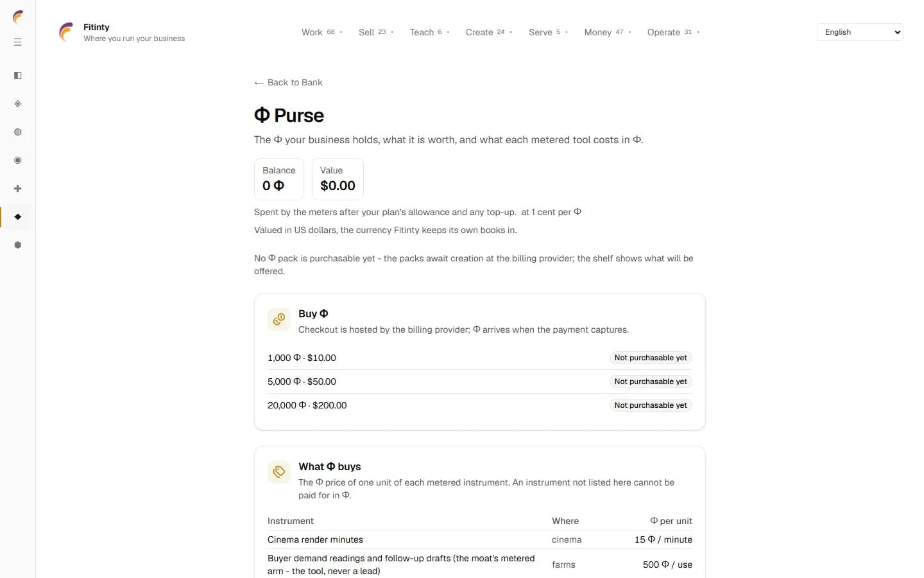Viewport: 924px width, 578px height.
Task: Click the Fitinty brand name in header
Action: click(x=96, y=27)
